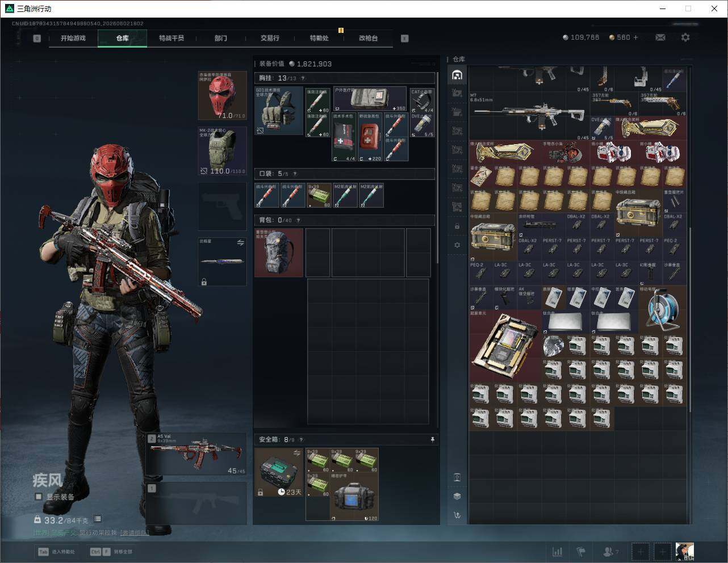728x563 pixels.
Task: Select the AS Val primary weapon slot
Action: [196, 454]
